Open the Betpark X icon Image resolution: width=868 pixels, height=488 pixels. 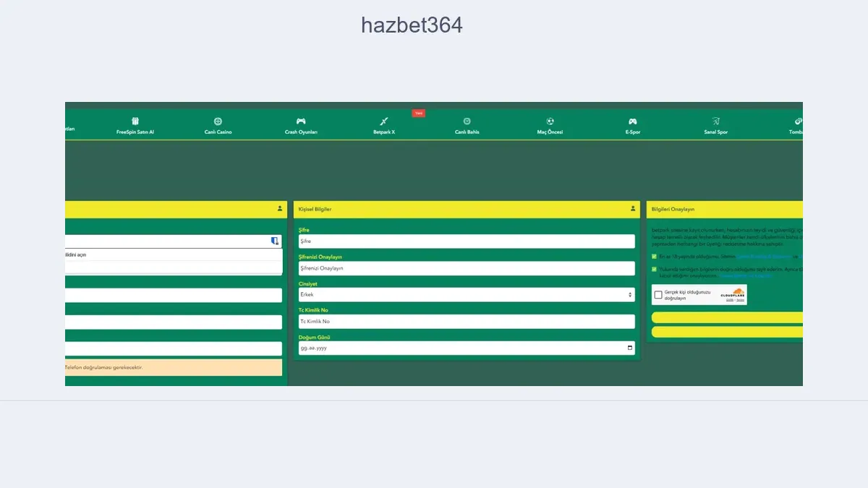[x=384, y=121]
